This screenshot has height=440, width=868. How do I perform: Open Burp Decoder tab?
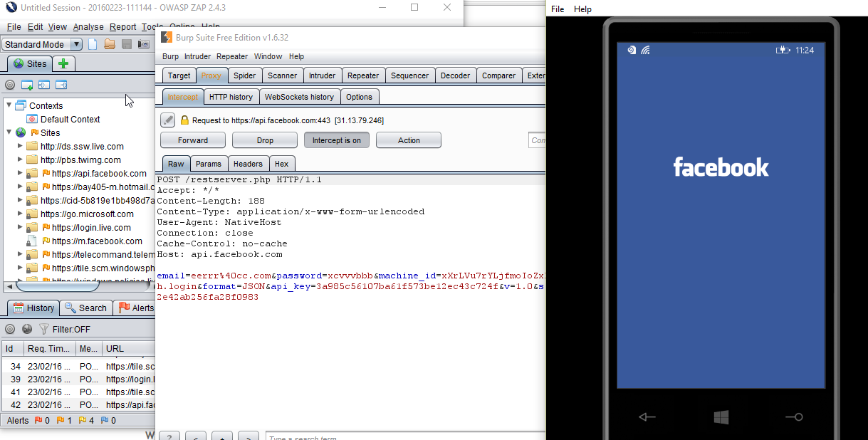coord(456,75)
